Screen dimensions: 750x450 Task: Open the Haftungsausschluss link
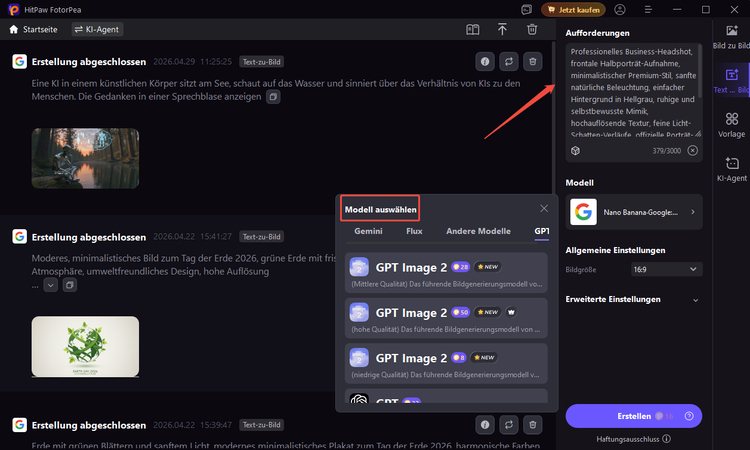(x=633, y=439)
